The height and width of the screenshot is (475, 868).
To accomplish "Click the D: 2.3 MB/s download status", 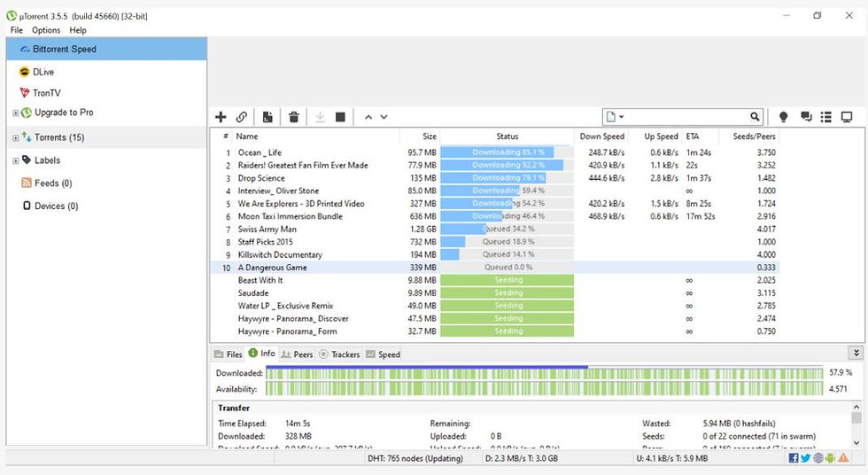I will (x=522, y=458).
